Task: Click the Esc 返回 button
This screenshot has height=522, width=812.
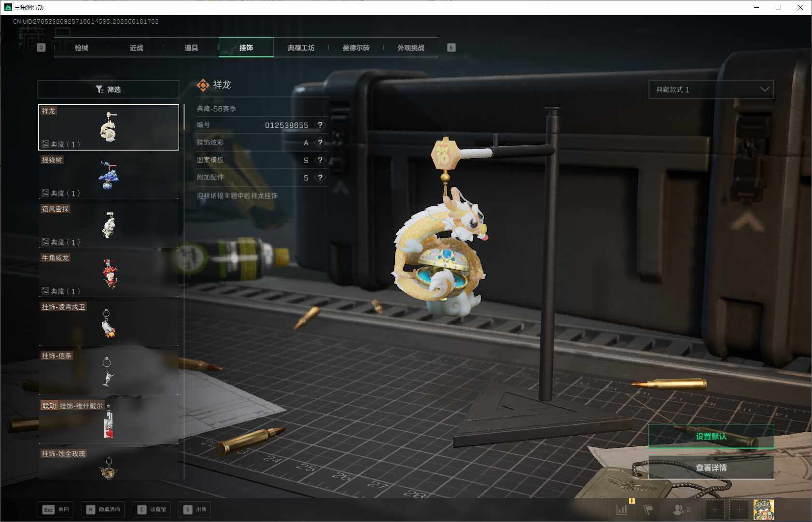Action: (x=56, y=509)
